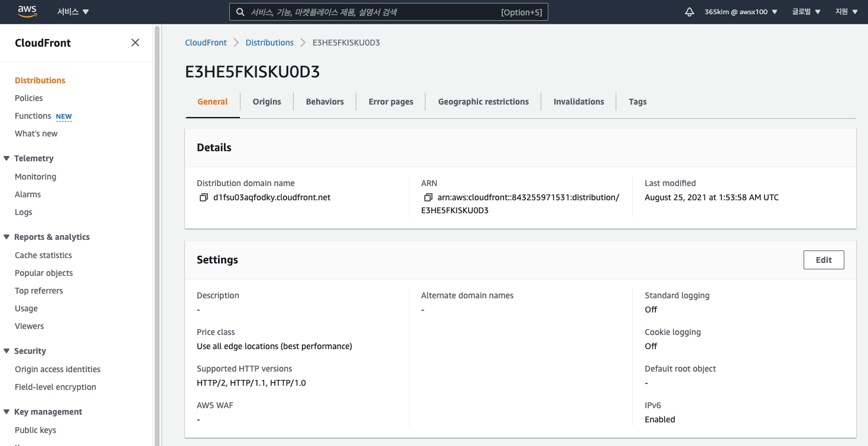Click the E3HE5FKISKU0D3 page heading
Image resolution: width=868 pixels, height=446 pixels.
pyautogui.click(x=252, y=72)
